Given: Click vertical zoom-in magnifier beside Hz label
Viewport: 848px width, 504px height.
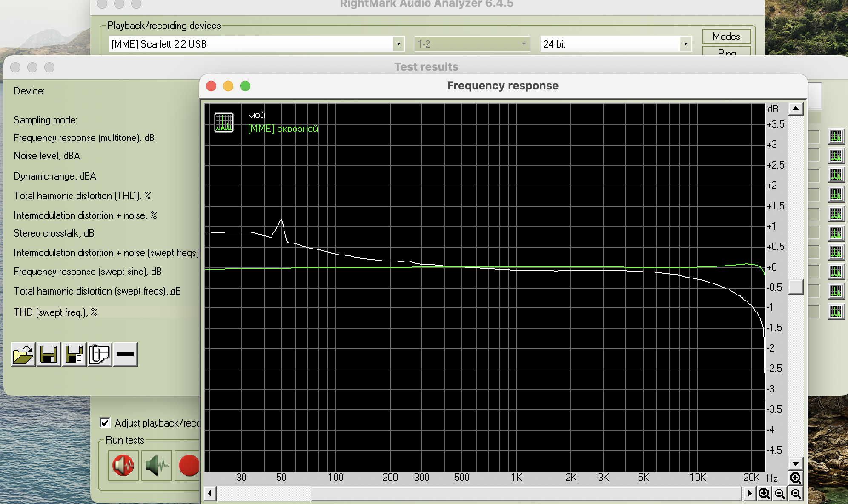Looking at the screenshot, I should 795,478.
